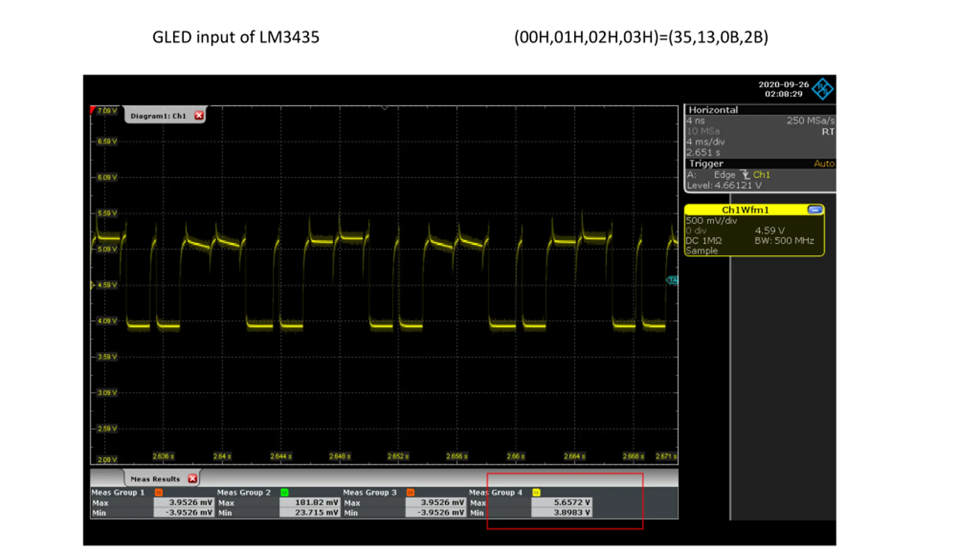The image size is (980, 551).
Task: Minimize the Ch1Wfm1 channel box
Action: click(815, 209)
